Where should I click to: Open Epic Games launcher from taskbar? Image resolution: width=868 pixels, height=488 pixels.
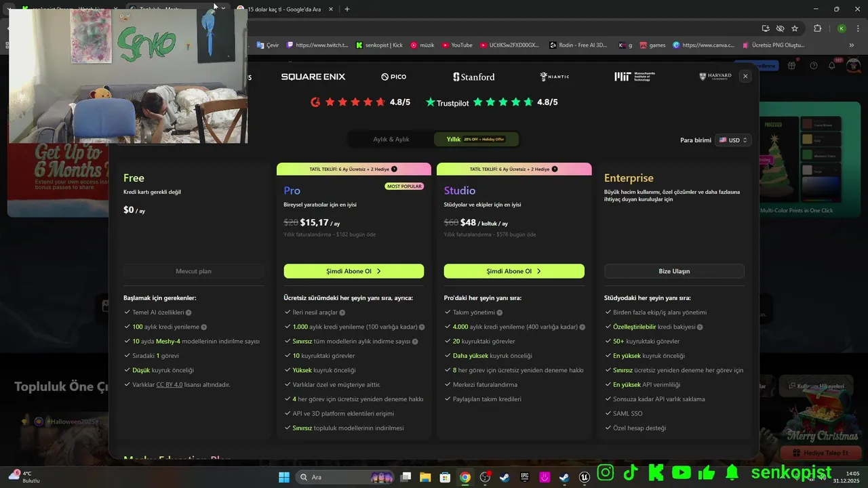[x=525, y=477]
